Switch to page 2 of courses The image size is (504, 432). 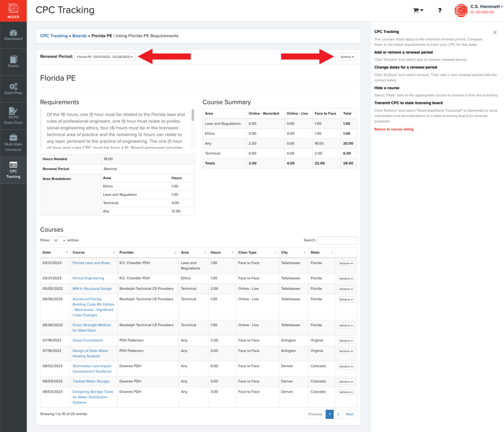[x=338, y=414]
